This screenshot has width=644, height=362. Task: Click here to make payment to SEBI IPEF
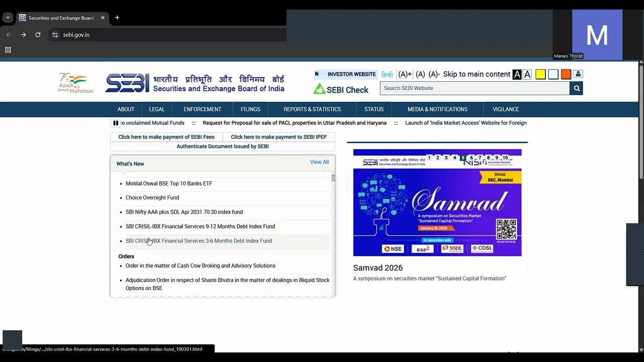tap(279, 137)
